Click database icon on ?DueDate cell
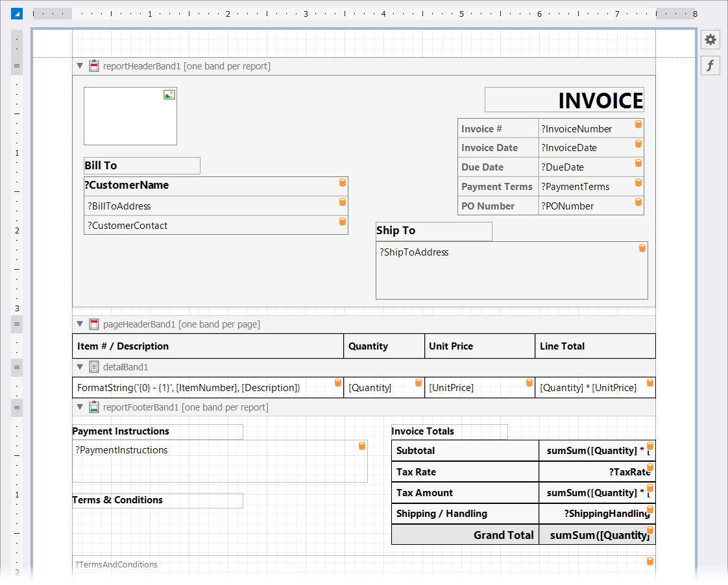This screenshot has width=728, height=585. [638, 163]
